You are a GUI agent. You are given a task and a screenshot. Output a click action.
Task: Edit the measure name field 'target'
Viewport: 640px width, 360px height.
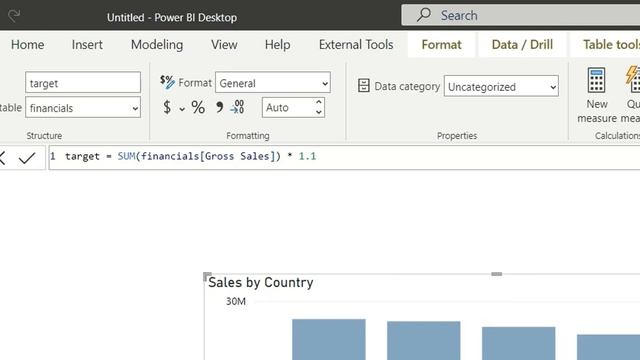(x=83, y=82)
